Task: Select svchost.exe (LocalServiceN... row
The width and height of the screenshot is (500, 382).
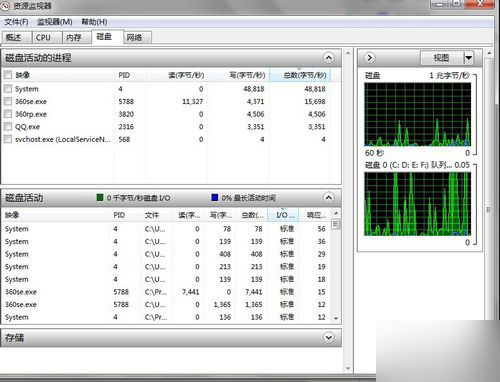Action: tap(166, 139)
